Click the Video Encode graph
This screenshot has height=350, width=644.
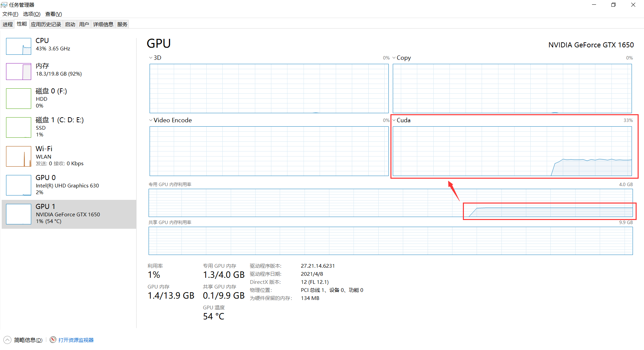coord(269,151)
